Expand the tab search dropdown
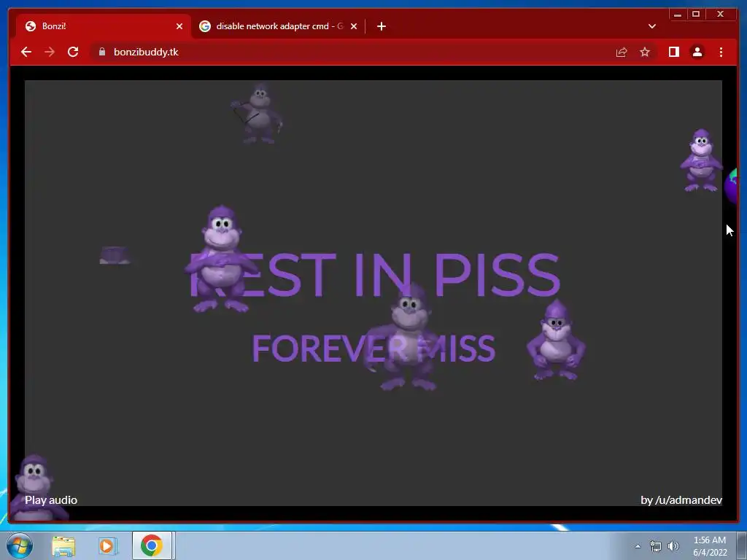 tap(652, 26)
